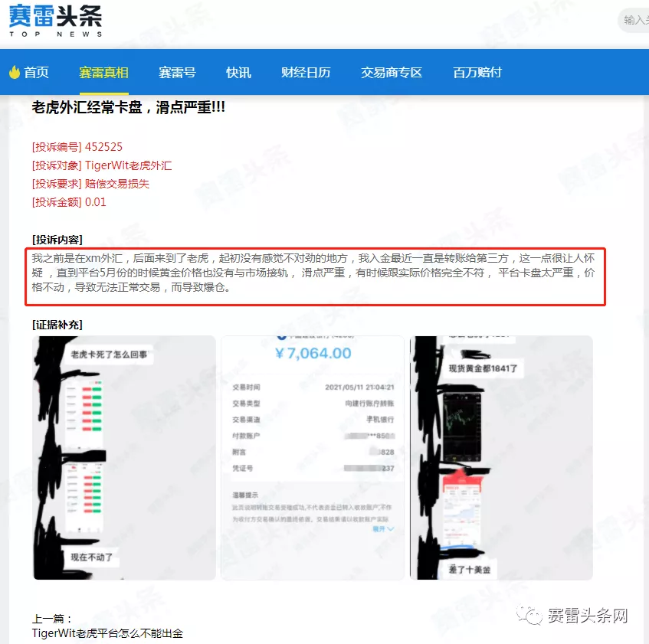Go to the 首页 nav item
Image resolution: width=649 pixels, height=644 pixels.
(37, 73)
